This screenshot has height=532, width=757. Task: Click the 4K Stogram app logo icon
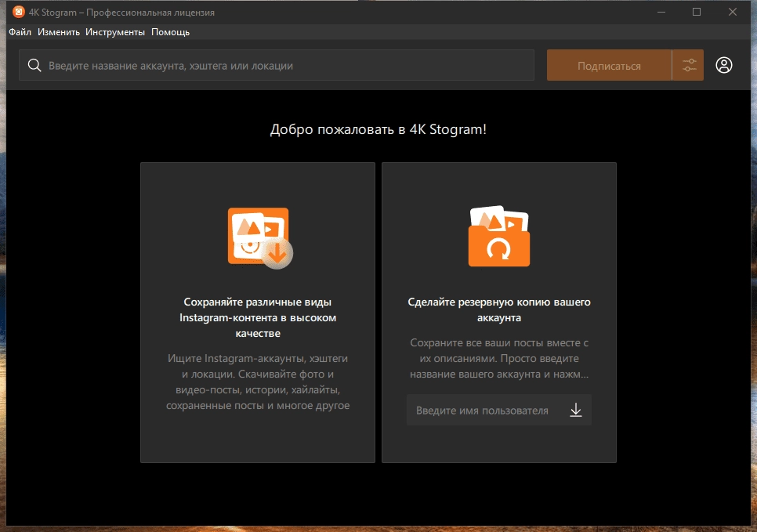(x=18, y=12)
